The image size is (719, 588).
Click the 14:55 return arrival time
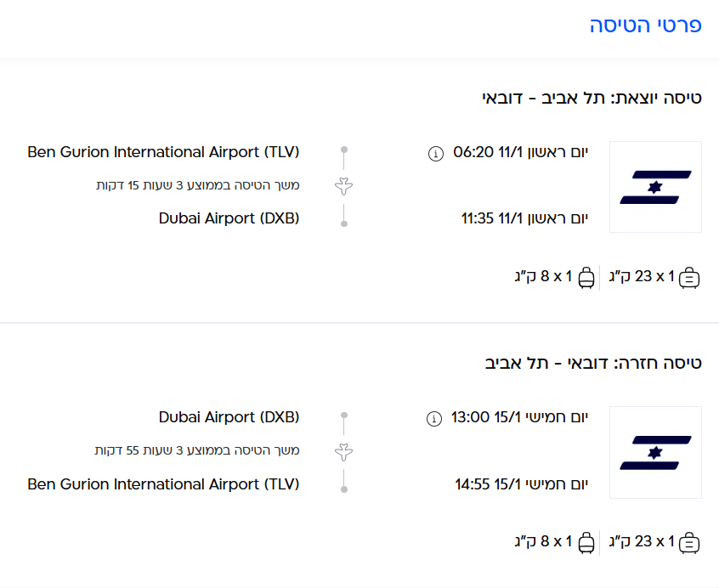(x=472, y=485)
